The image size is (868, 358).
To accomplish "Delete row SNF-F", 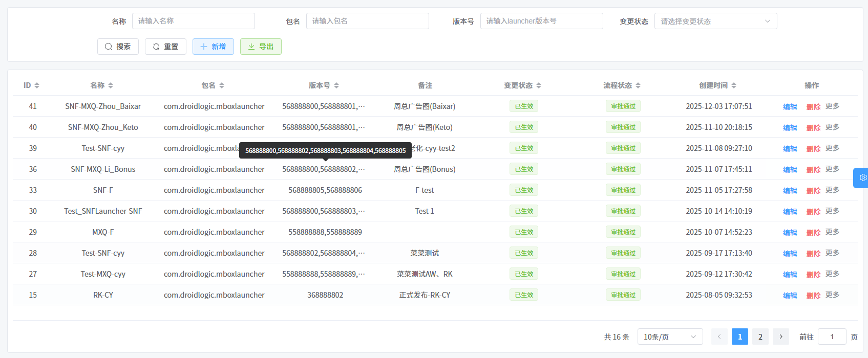I will coord(814,191).
